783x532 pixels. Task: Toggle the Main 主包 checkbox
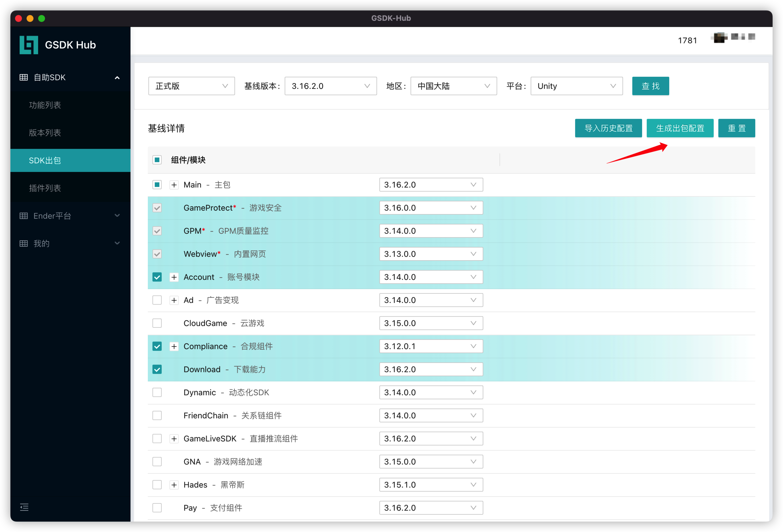click(x=157, y=185)
